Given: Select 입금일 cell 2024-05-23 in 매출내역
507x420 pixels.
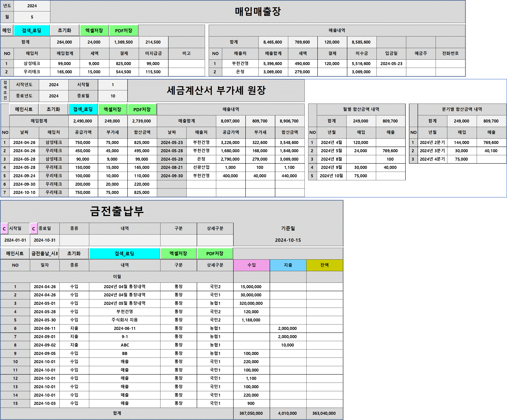Looking at the screenshot, I should click(x=391, y=63).
